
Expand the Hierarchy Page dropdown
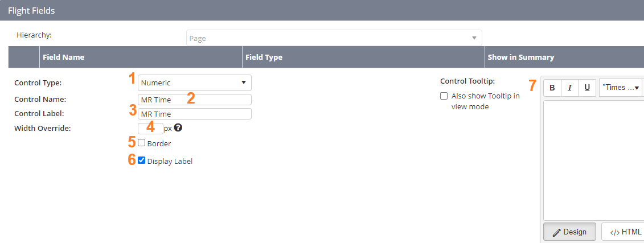[x=334, y=38]
